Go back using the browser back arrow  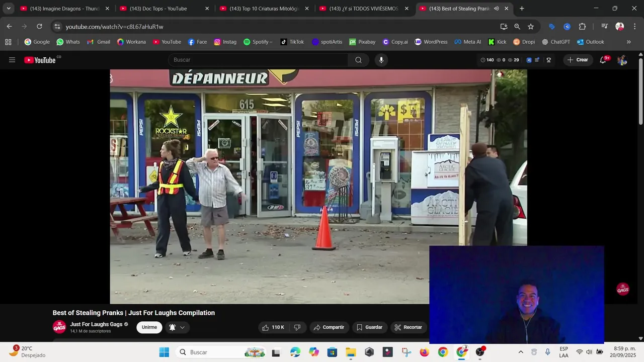tap(9, 26)
